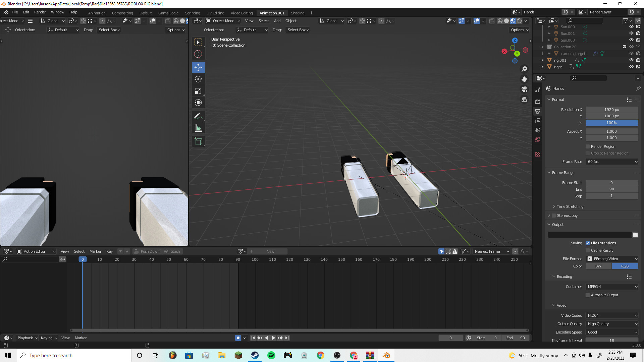Open the Frame Rate dropdown
This screenshot has height=362, width=644.
tap(612, 162)
